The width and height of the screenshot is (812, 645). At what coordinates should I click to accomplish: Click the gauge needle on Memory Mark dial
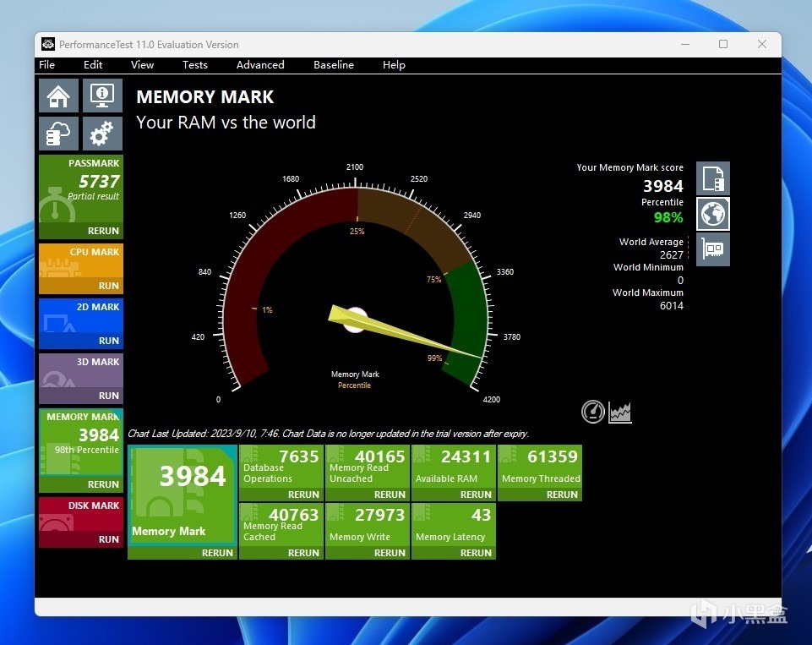tap(404, 331)
